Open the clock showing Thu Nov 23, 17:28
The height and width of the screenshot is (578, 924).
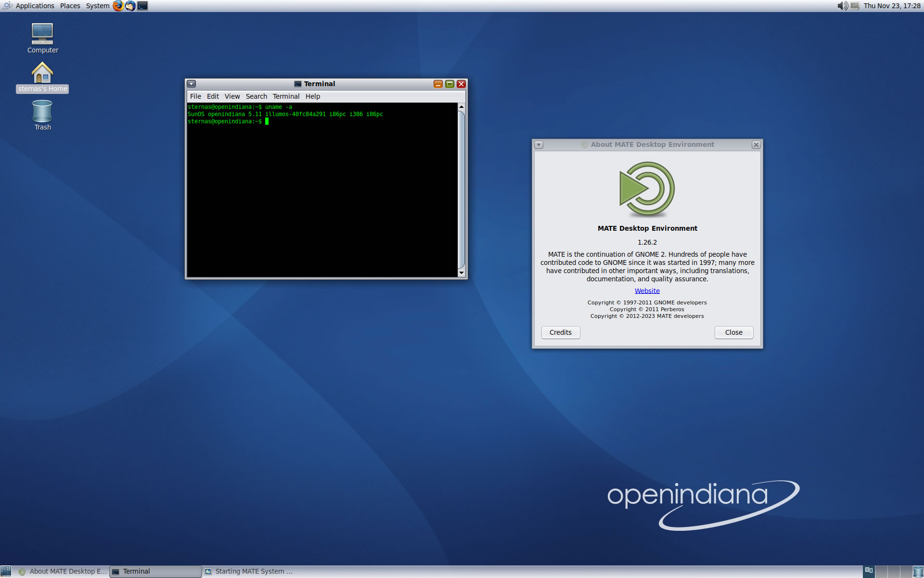click(x=892, y=6)
